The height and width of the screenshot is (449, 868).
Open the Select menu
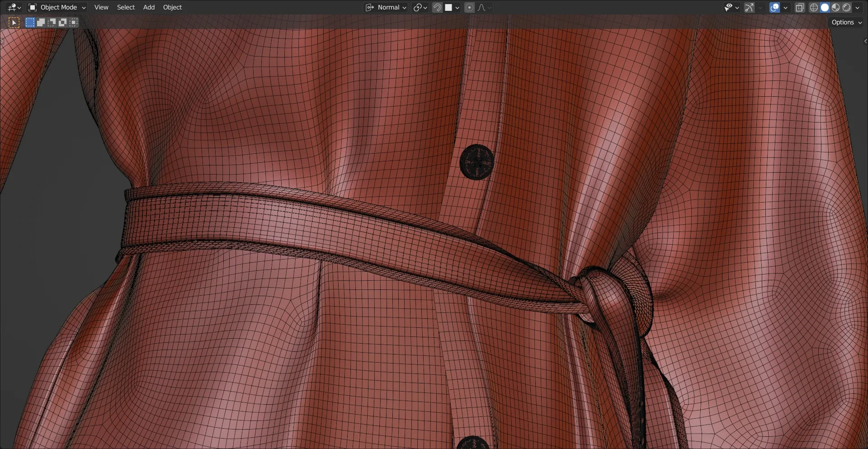pos(126,7)
